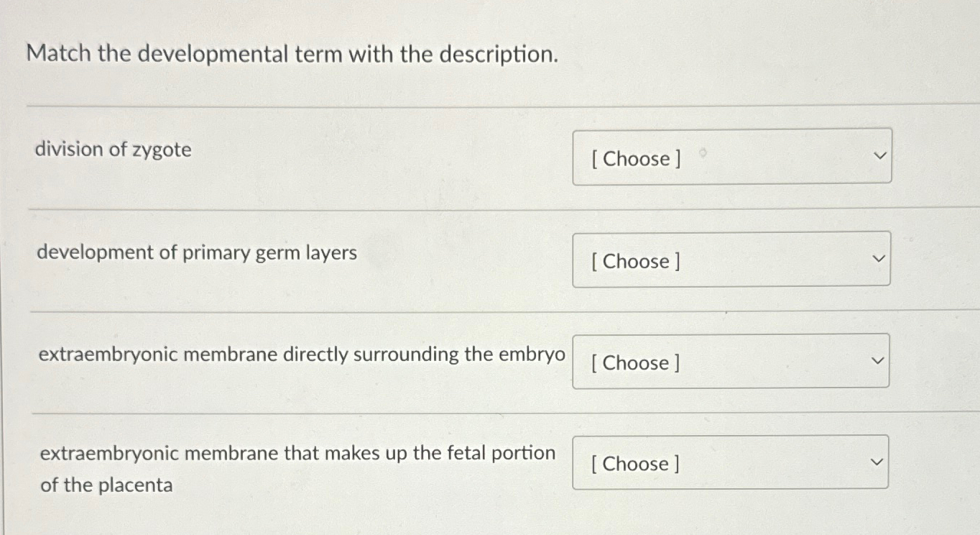Open the dropdown next to 'extraembryonic membrane directly surrounding the embryo'
Viewport: 980px width, 535px height.
(x=730, y=360)
